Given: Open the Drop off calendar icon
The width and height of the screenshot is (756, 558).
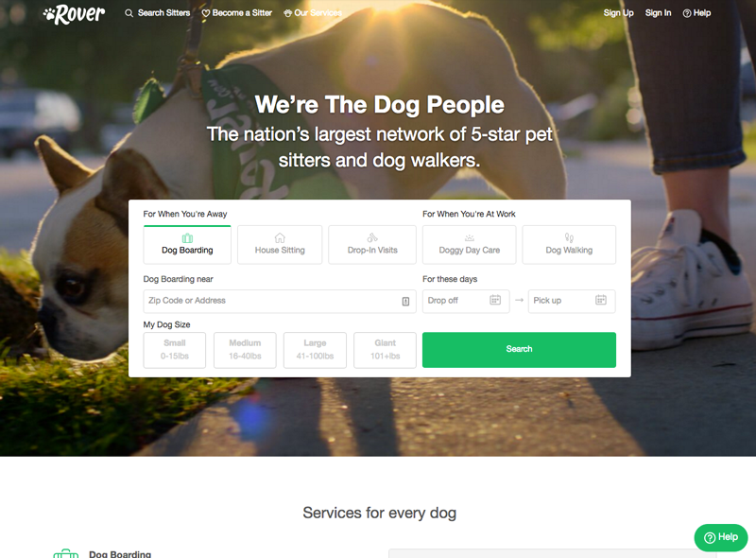Looking at the screenshot, I should click(495, 300).
